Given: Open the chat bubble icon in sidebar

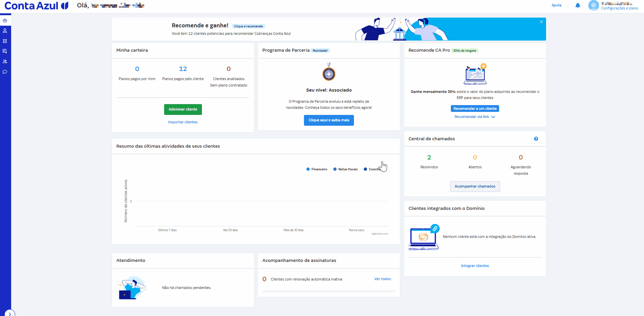Looking at the screenshot, I should pyautogui.click(x=5, y=72).
